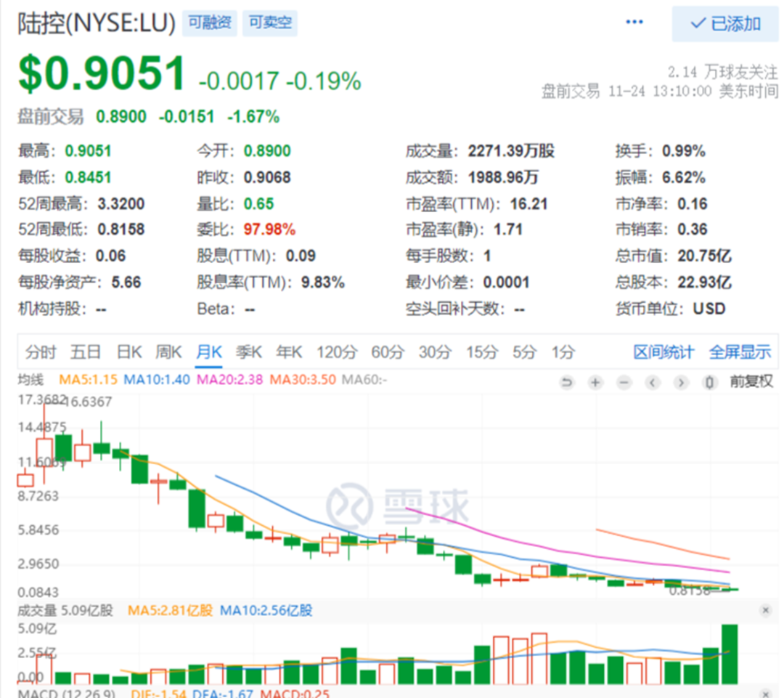
Task: Click the 股息率(TTM) value 9.83%
Action: (322, 283)
